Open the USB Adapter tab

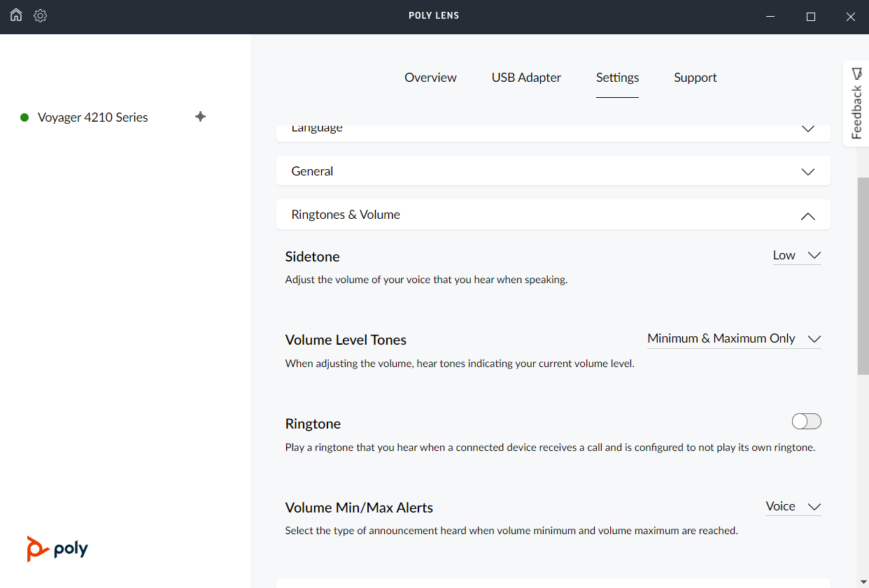coord(526,78)
